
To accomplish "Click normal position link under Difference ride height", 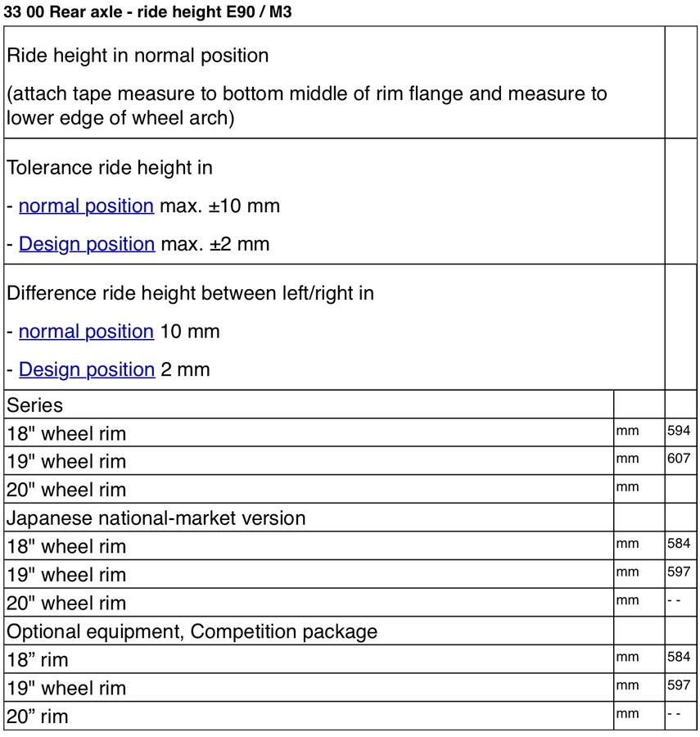I will [x=86, y=332].
